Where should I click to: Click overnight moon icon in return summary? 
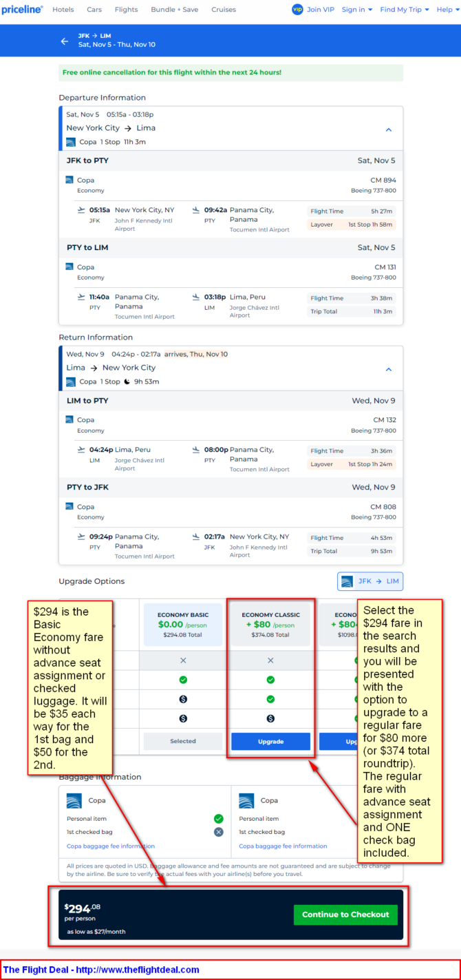click(x=127, y=382)
